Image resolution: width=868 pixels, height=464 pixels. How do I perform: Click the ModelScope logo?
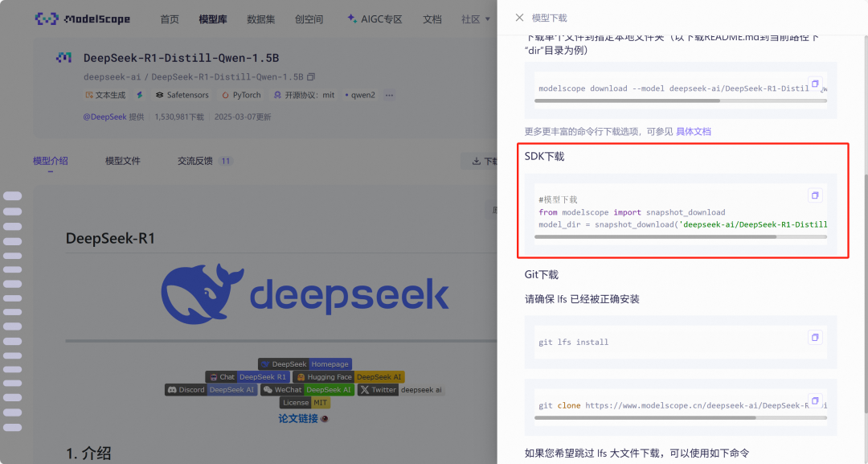(83, 18)
